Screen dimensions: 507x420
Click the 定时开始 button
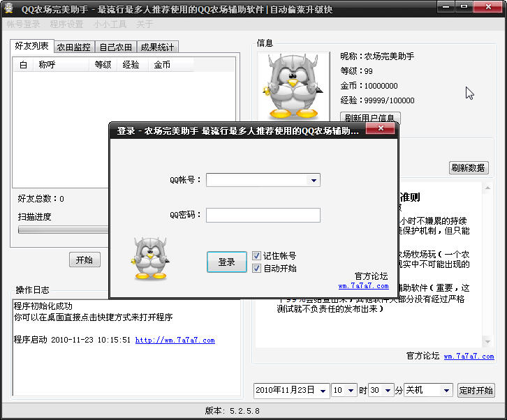[476, 391]
